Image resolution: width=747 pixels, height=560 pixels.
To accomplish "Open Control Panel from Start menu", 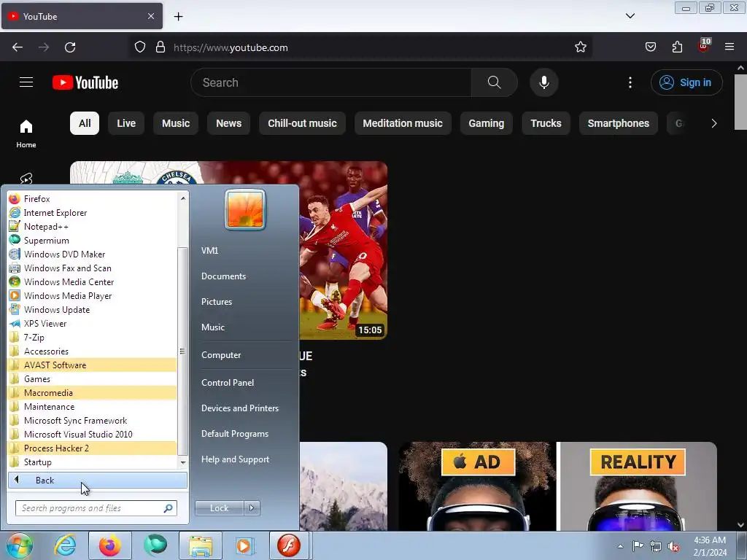I will coord(228,382).
